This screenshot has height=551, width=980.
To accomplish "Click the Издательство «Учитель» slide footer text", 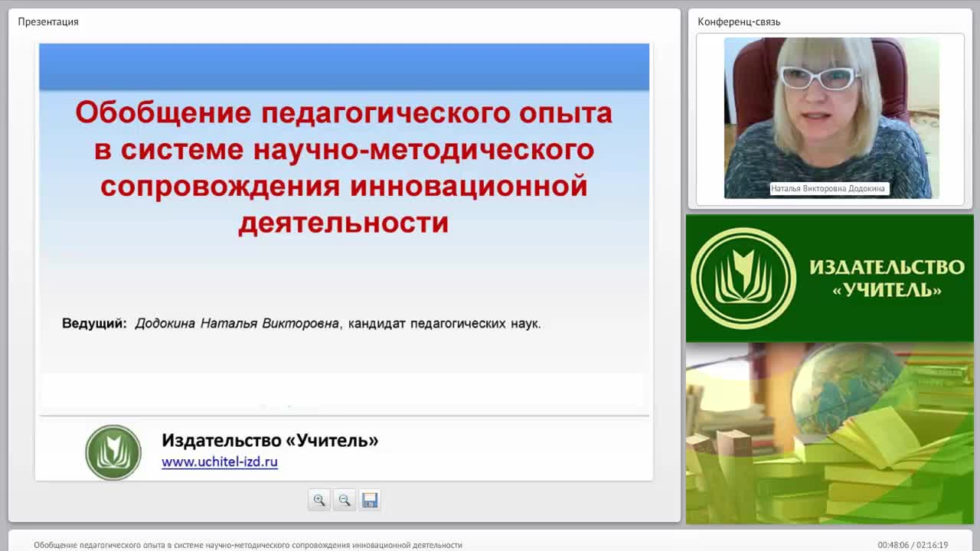I will tap(269, 441).
